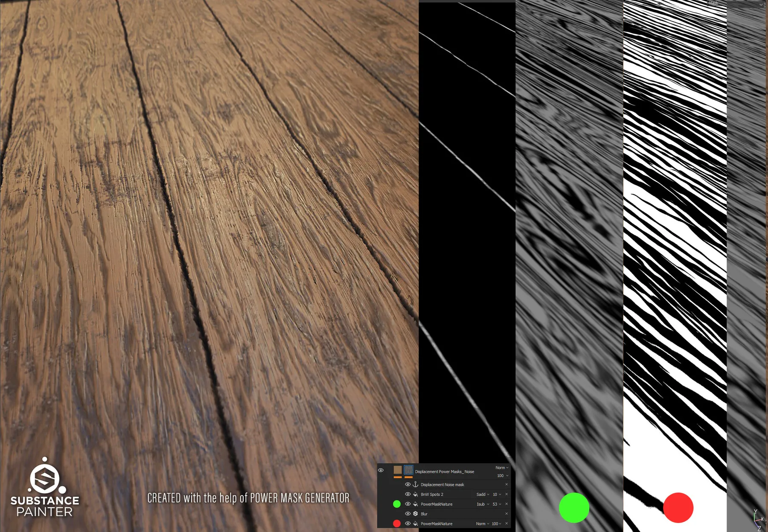Select the layer's mask thumbnail
This screenshot has height=532, width=768.
(408, 470)
